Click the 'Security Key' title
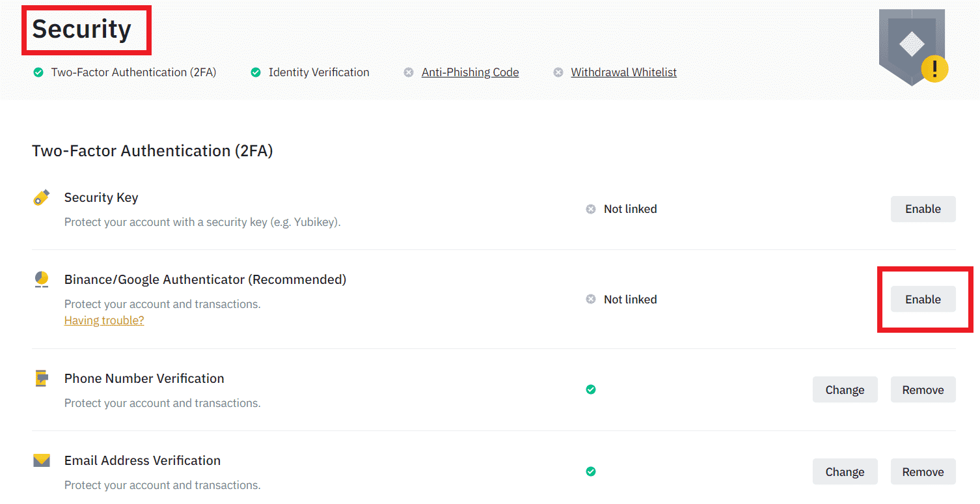 click(x=101, y=198)
